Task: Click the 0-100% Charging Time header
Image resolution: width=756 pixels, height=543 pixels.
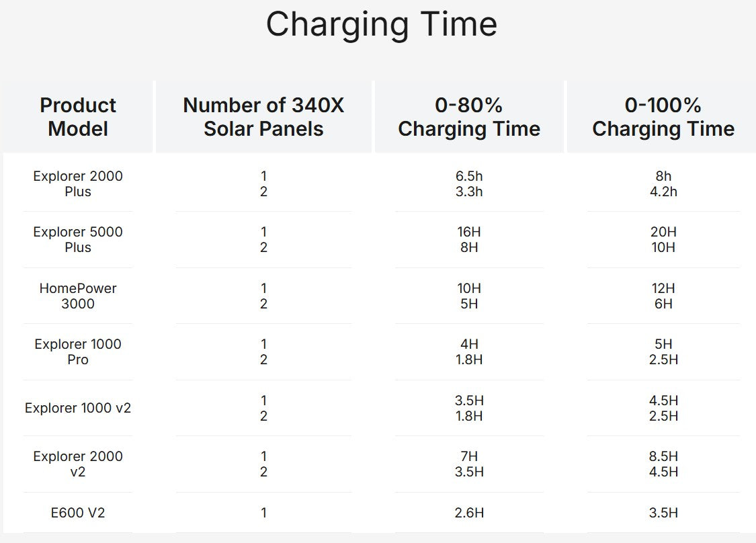Action: click(x=663, y=117)
